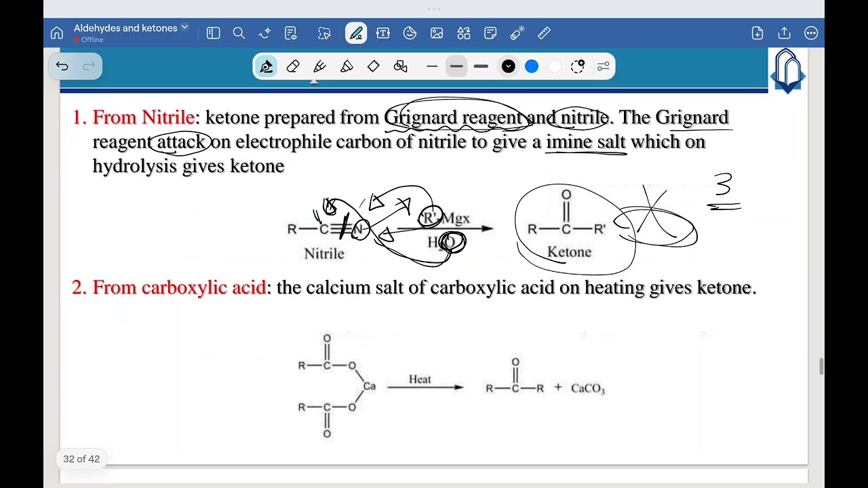Select the thickest stroke width
The height and width of the screenshot is (488, 868).
coord(481,66)
